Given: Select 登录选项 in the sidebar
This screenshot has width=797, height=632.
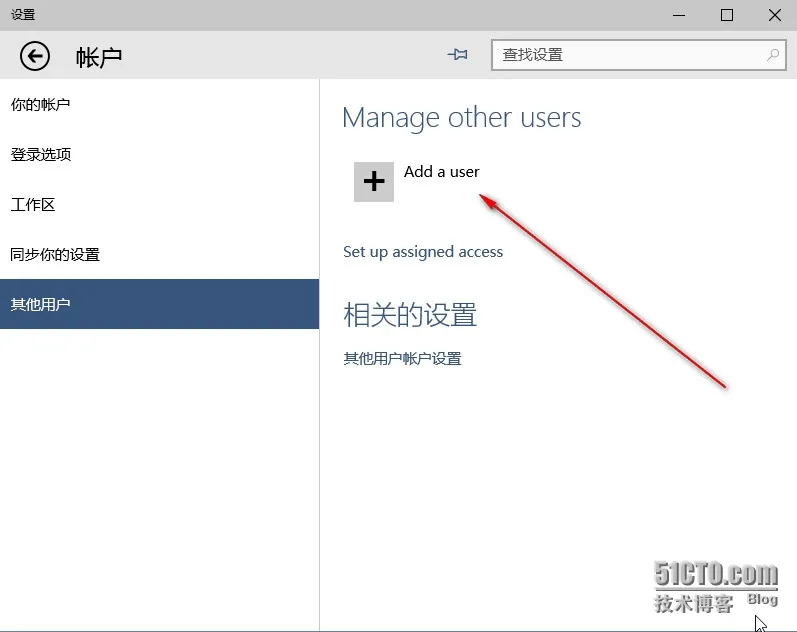Looking at the screenshot, I should tap(159, 155).
